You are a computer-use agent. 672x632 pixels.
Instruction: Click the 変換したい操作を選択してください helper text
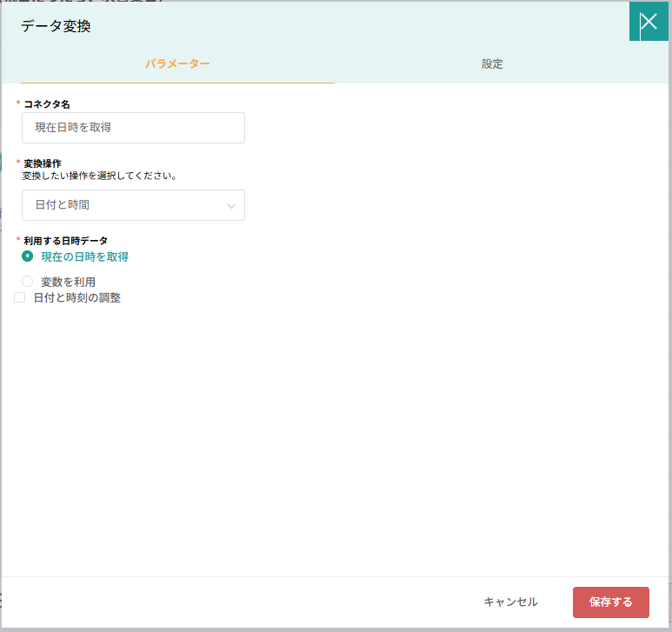pyautogui.click(x=100, y=175)
